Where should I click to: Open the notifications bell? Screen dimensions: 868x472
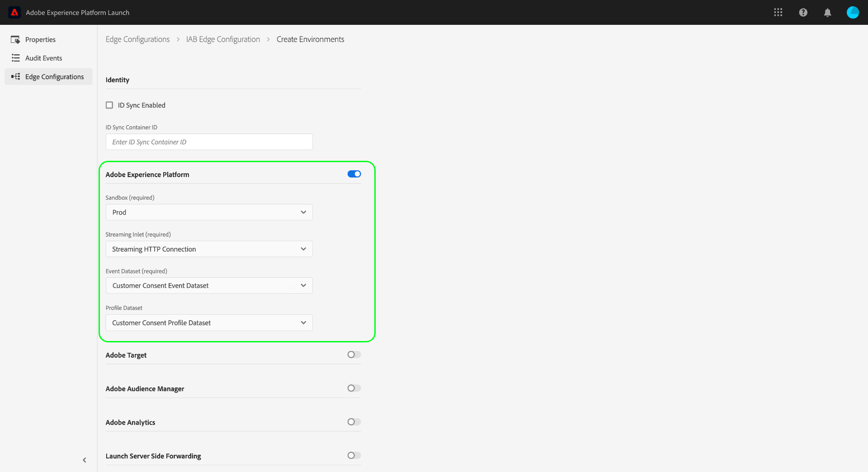pos(827,12)
